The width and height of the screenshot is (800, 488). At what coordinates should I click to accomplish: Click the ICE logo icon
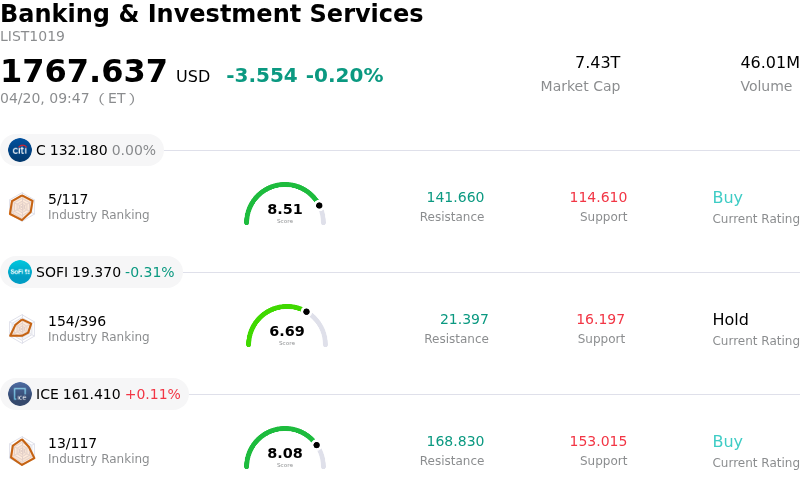click(20, 394)
